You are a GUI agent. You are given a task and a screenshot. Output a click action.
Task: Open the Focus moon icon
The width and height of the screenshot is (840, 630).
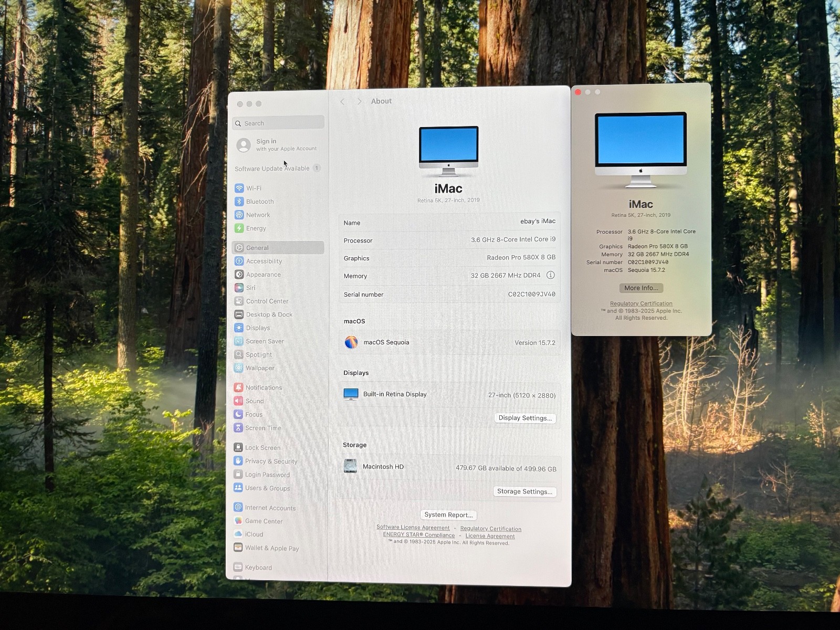pyautogui.click(x=238, y=414)
